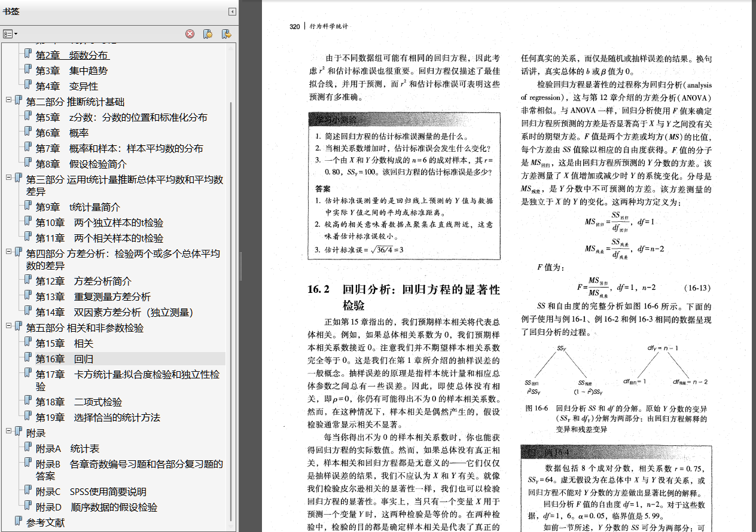Click the 学习小测验 box header on page
756x532 pixels.
(x=404, y=119)
